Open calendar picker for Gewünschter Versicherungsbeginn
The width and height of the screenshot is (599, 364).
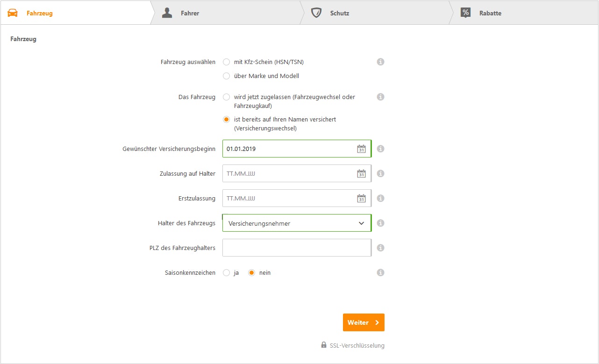361,149
